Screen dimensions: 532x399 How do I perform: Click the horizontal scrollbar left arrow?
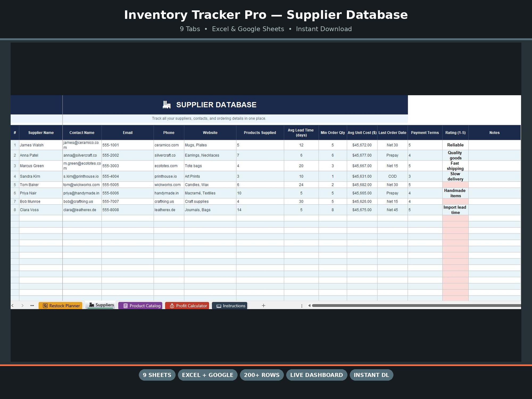309,306
